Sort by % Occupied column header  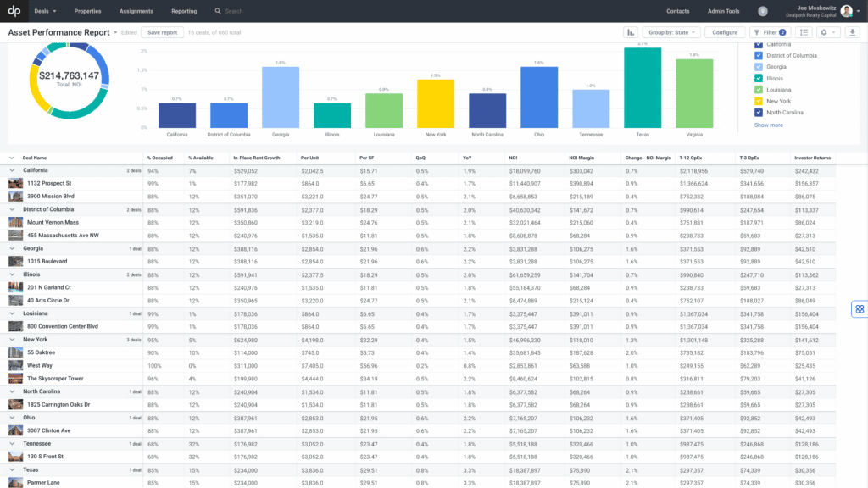[x=160, y=158]
